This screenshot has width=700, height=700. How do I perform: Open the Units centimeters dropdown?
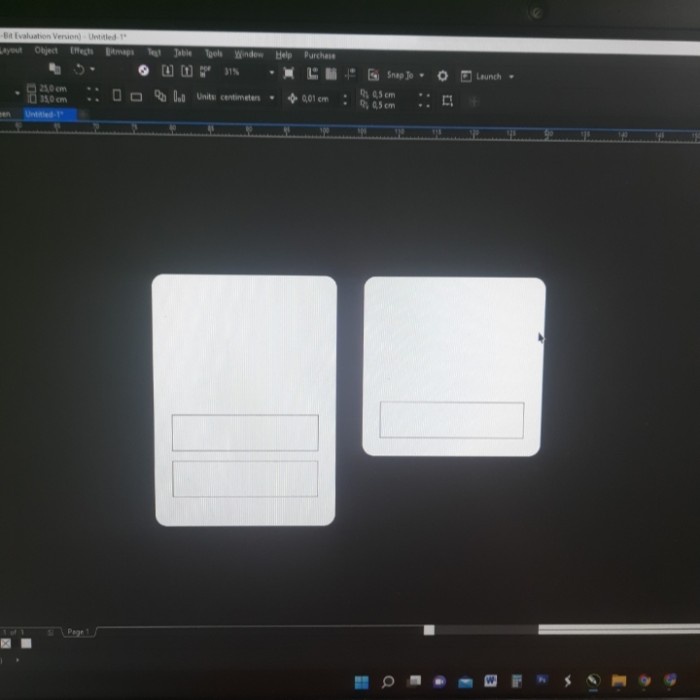tap(271, 98)
